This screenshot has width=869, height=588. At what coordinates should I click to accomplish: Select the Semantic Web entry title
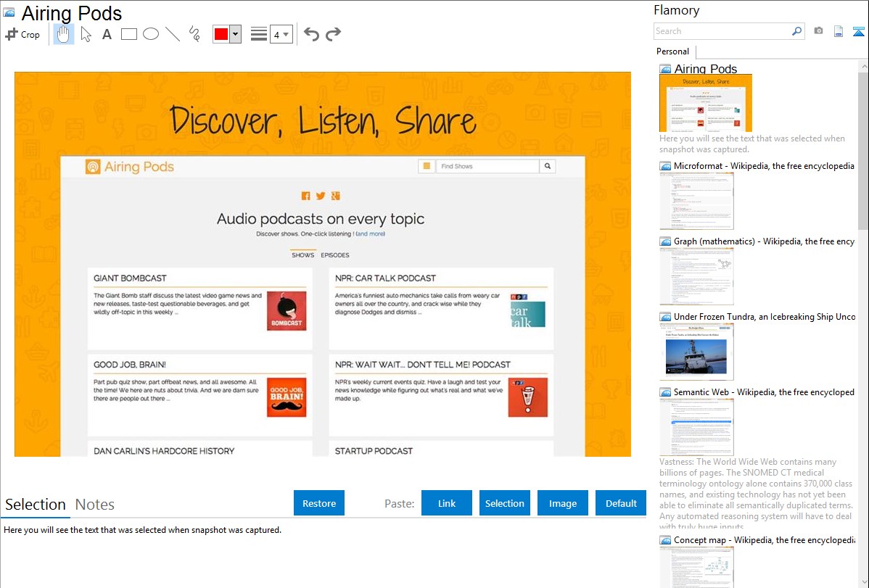pyautogui.click(x=764, y=392)
